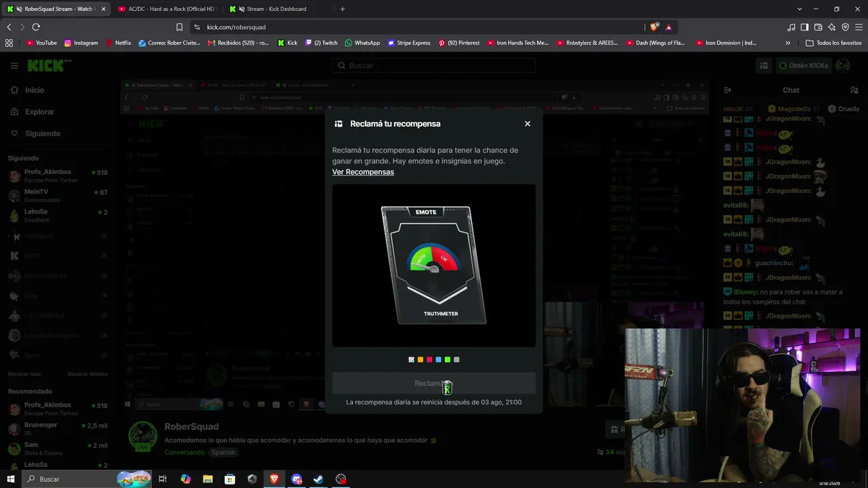Open the WhatsApp bookmark
This screenshot has height=488, width=868.
(x=362, y=43)
